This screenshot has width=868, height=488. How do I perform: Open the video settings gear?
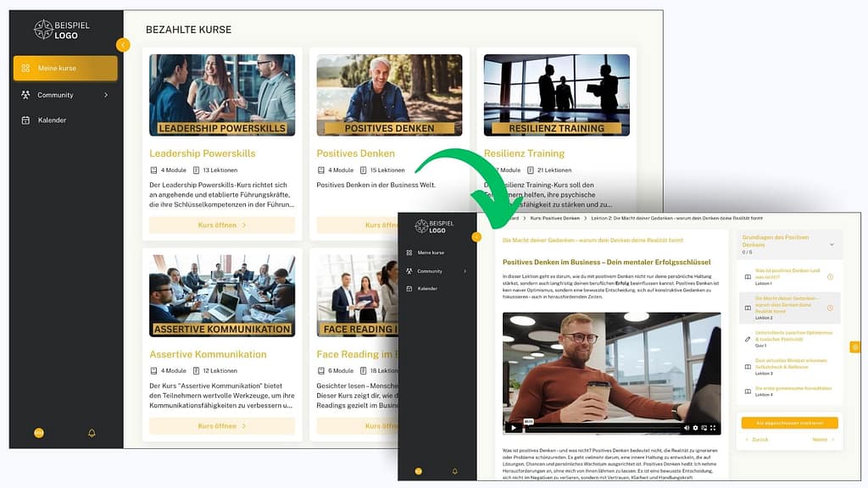point(696,428)
